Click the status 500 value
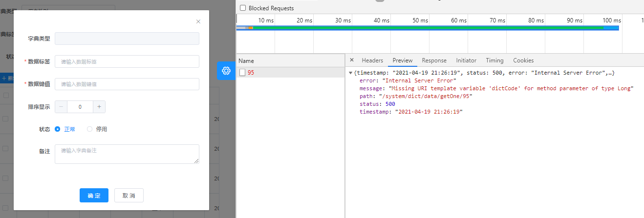This screenshot has width=644, height=218. [x=390, y=104]
